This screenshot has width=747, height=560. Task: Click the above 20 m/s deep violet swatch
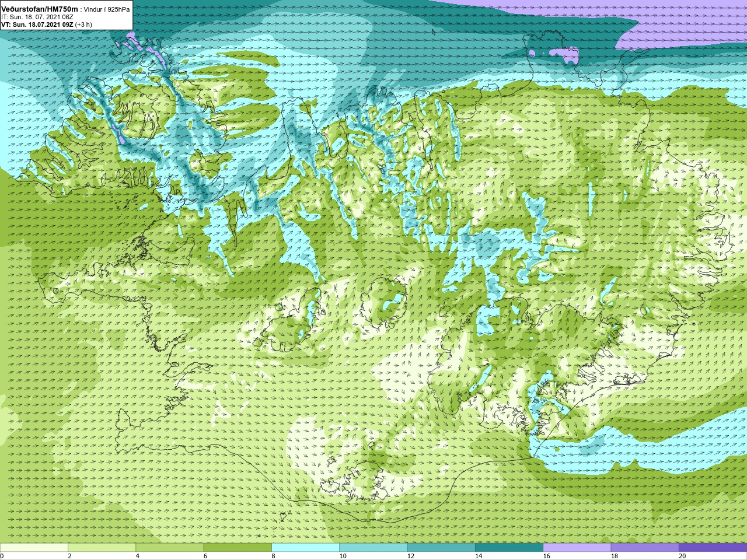pyautogui.click(x=713, y=548)
